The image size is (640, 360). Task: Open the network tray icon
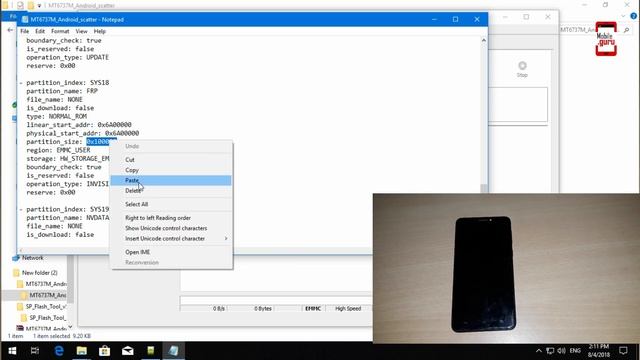[550, 351]
